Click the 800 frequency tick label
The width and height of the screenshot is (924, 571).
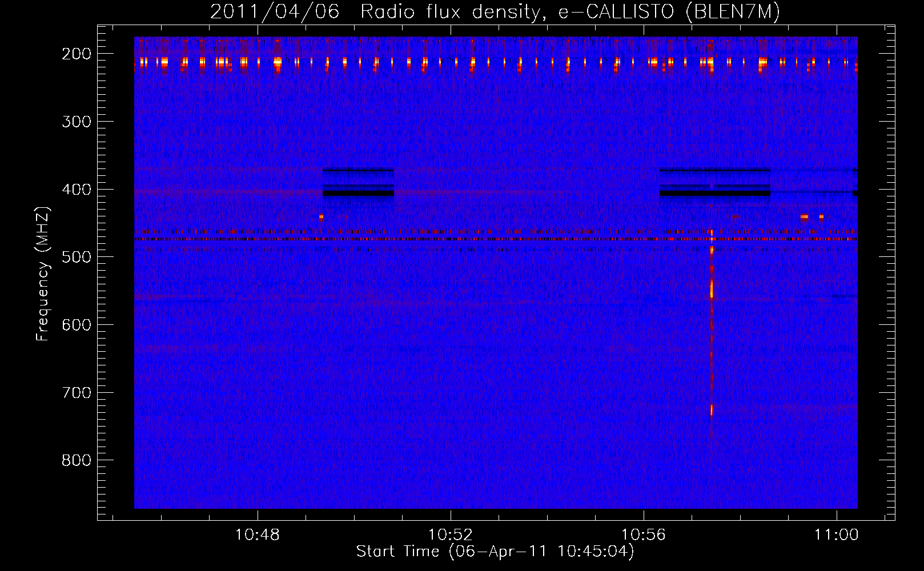coord(76,460)
